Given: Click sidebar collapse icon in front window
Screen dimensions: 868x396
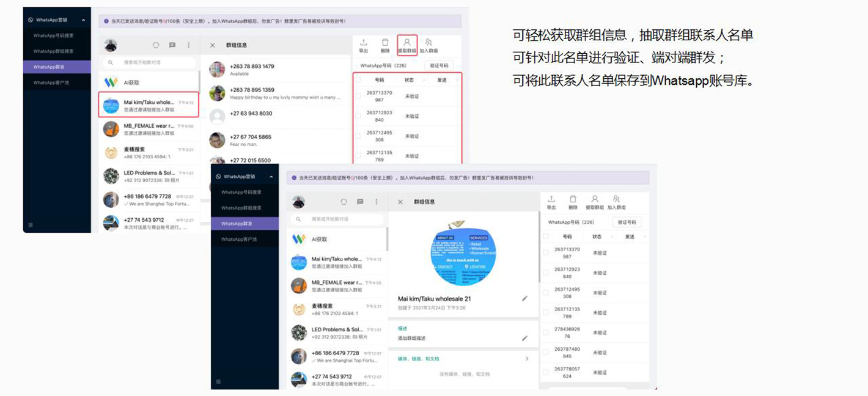Looking at the screenshot, I should [219, 381].
